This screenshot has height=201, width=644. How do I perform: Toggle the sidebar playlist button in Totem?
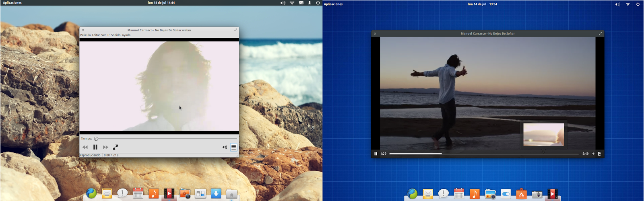tap(233, 147)
